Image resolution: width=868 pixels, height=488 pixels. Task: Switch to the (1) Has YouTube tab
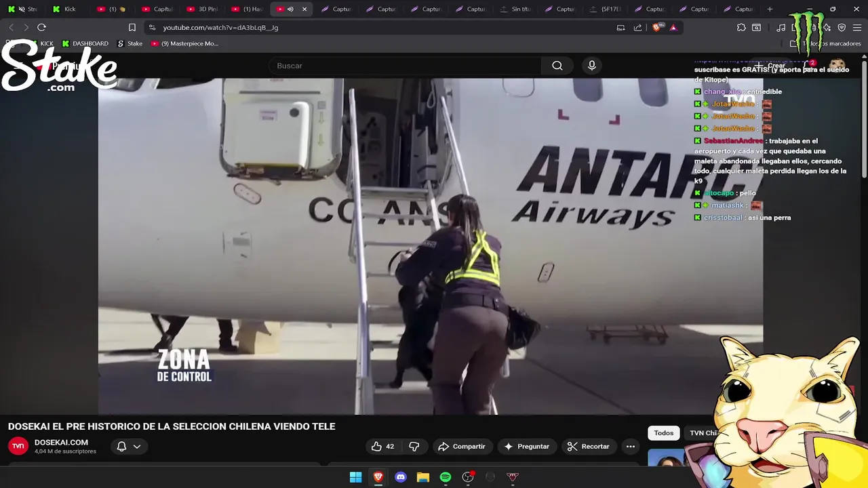[247, 9]
